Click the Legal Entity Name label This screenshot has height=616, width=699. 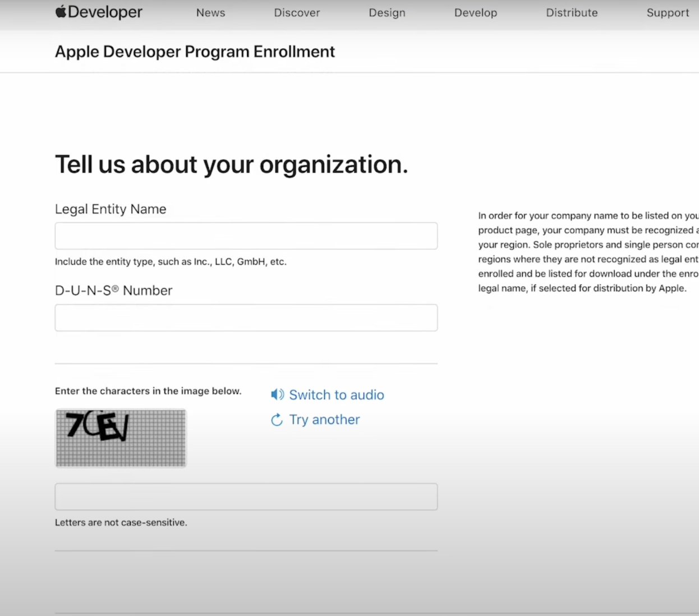click(111, 209)
